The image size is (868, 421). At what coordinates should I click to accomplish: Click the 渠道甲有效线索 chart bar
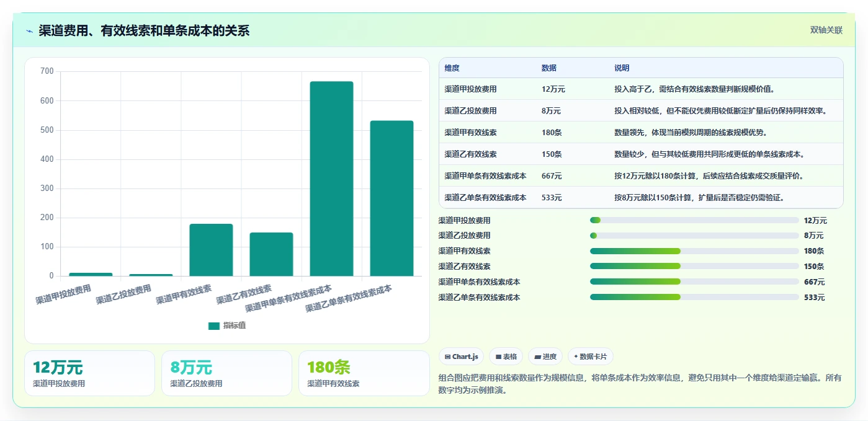(211, 250)
